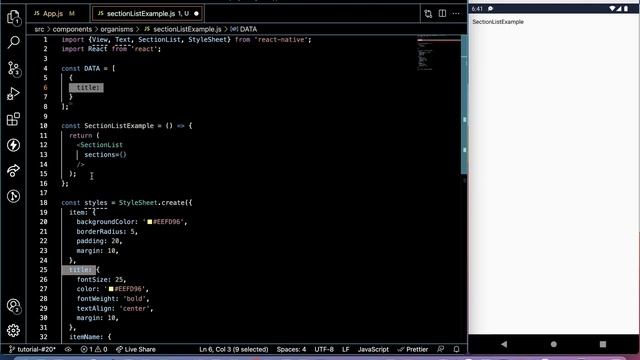Click the backgroundColor #EEFD96 color swatch on line 20
The height and width of the screenshot is (360, 640).
[x=149, y=222]
